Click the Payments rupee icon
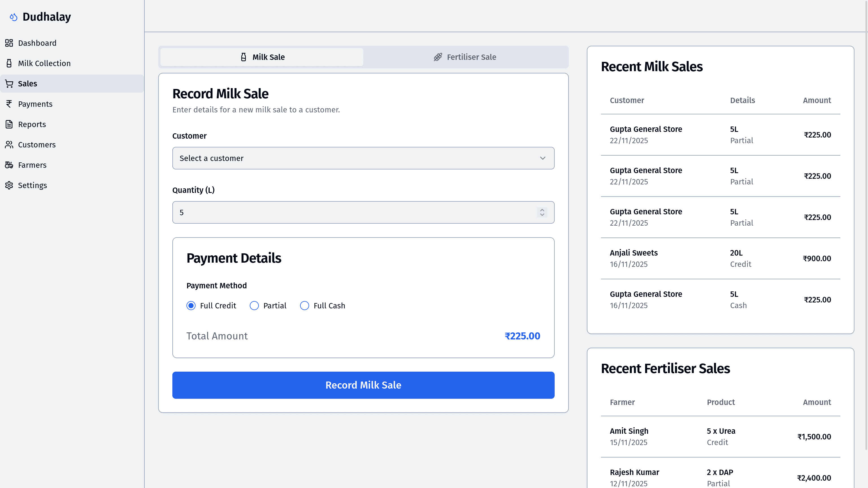 tap(9, 104)
